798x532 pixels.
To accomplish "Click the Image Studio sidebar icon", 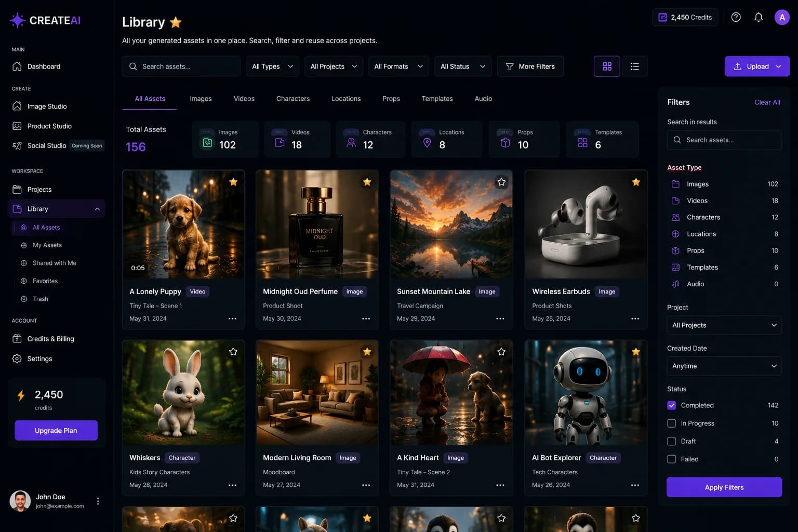I will click(x=17, y=106).
